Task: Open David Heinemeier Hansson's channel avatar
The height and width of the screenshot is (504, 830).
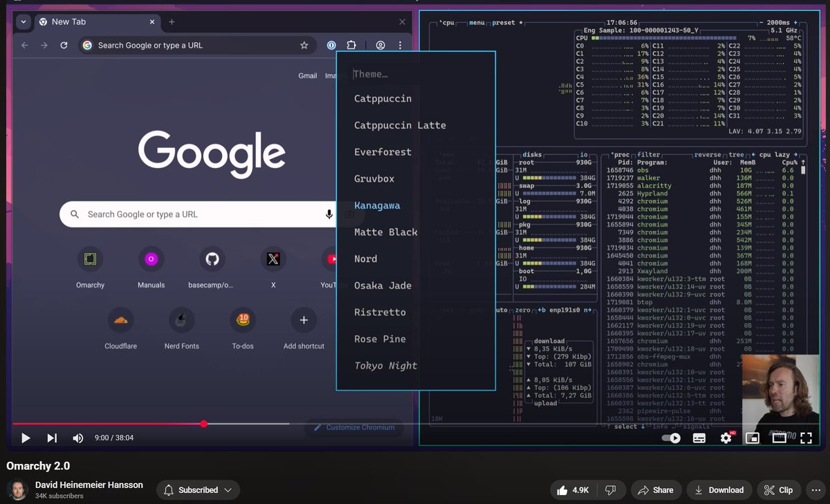Action: point(17,489)
